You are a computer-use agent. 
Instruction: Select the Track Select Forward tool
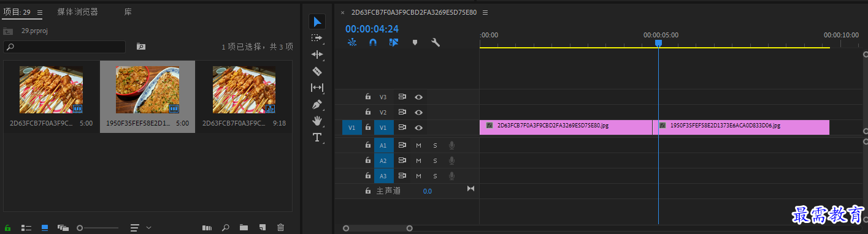click(x=317, y=38)
